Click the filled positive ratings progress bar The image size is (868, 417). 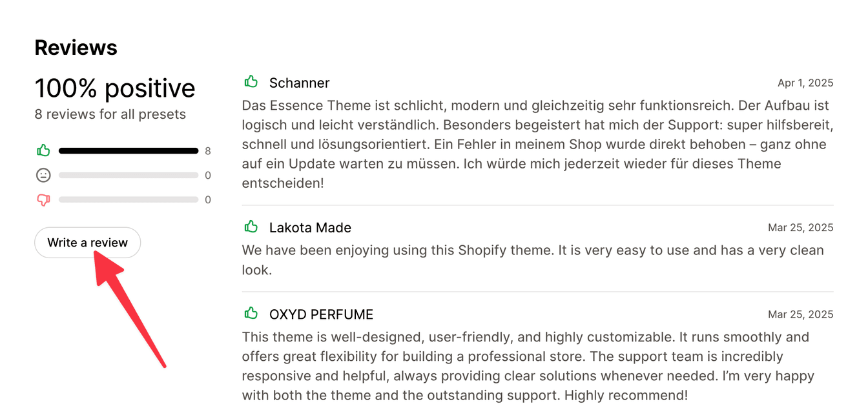coord(128,150)
